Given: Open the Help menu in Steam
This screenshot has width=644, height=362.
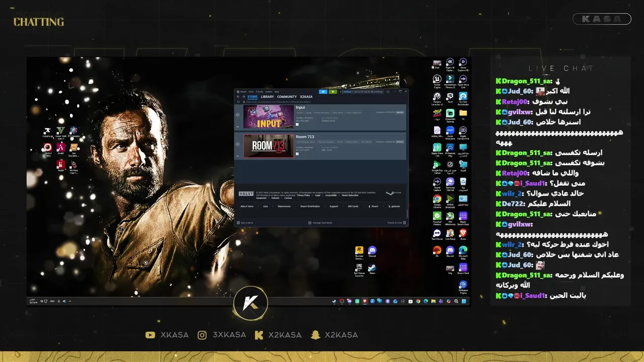Looking at the screenshot, I should (277, 92).
